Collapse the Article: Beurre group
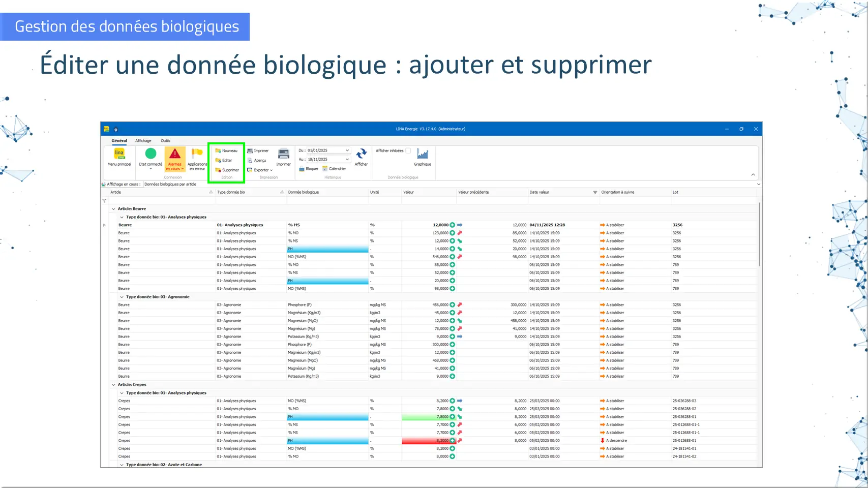Viewport: 868px width, 488px height. [x=113, y=209]
